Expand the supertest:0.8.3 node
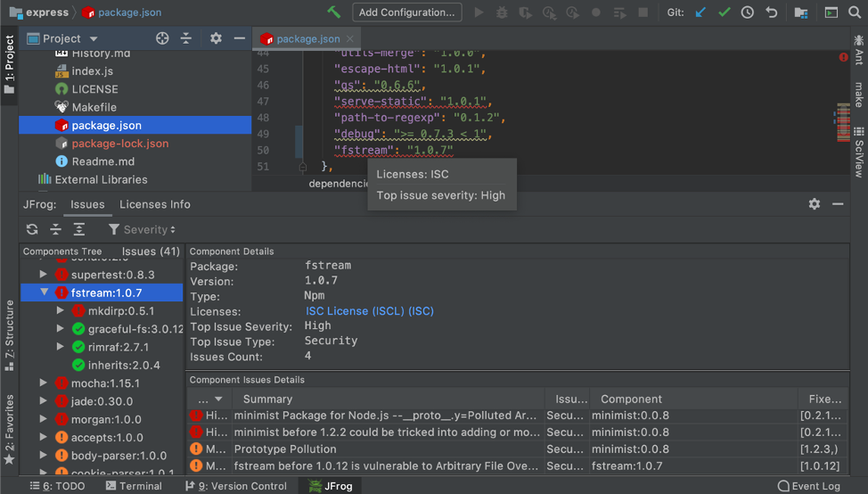The width and height of the screenshot is (868, 494). pos(43,274)
